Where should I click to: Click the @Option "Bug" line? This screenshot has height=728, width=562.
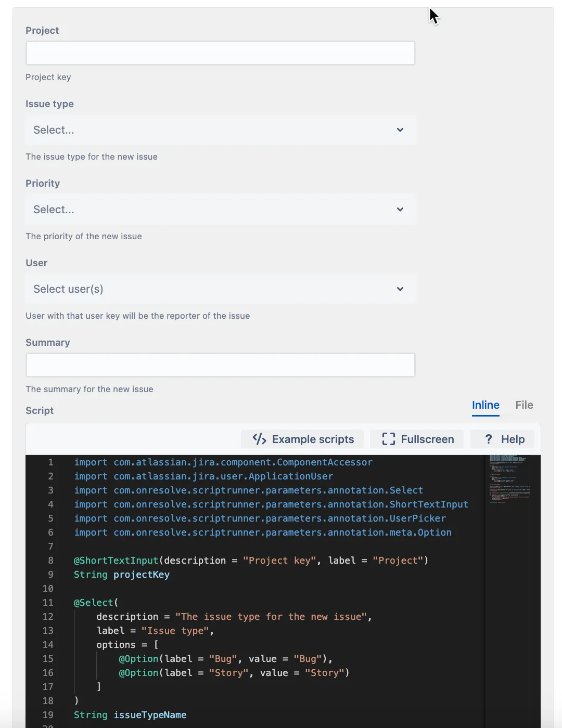pyautogui.click(x=226, y=659)
